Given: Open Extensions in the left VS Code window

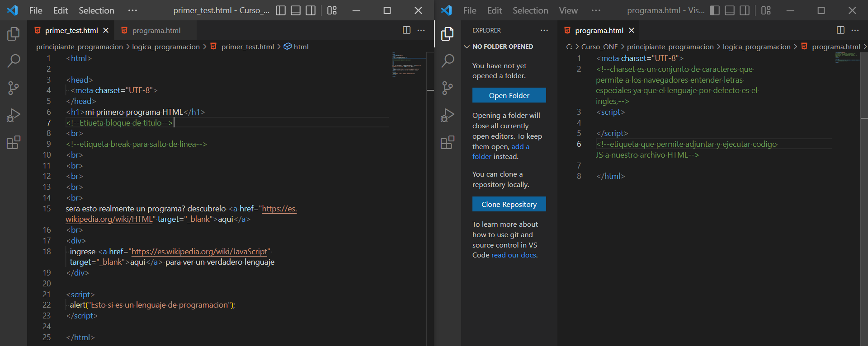Looking at the screenshot, I should 14,143.
